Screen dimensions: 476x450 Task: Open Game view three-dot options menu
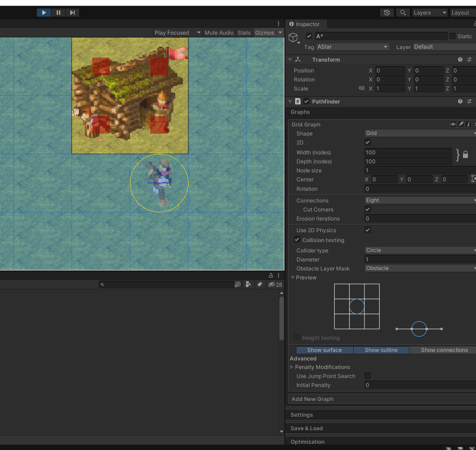tap(278, 23)
